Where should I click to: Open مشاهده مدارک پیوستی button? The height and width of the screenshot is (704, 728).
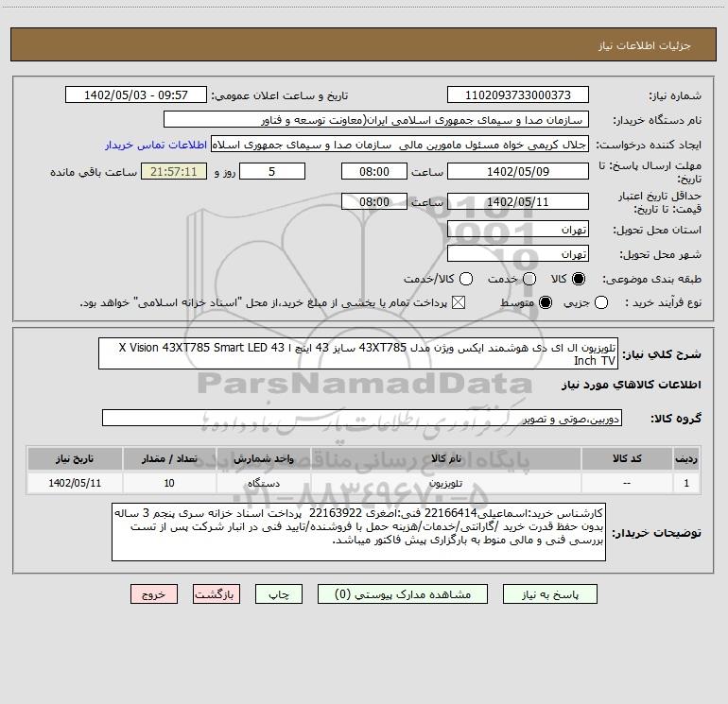click(x=403, y=594)
